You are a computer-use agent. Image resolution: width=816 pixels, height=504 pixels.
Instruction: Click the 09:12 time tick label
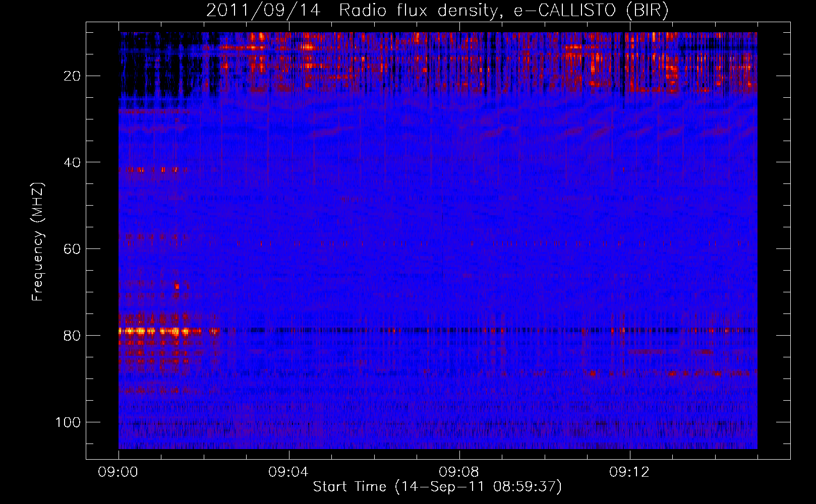pyautogui.click(x=630, y=472)
